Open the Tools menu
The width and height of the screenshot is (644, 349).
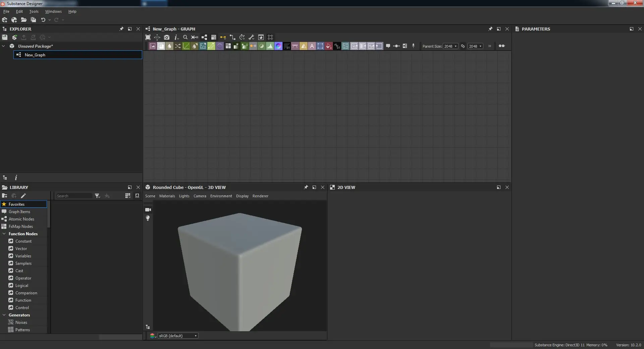point(34,11)
